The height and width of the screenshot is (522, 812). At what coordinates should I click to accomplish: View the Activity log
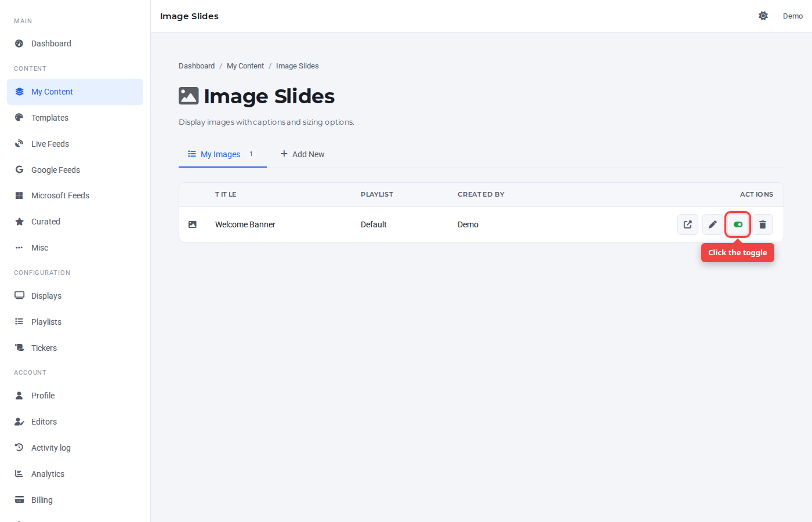(75, 448)
